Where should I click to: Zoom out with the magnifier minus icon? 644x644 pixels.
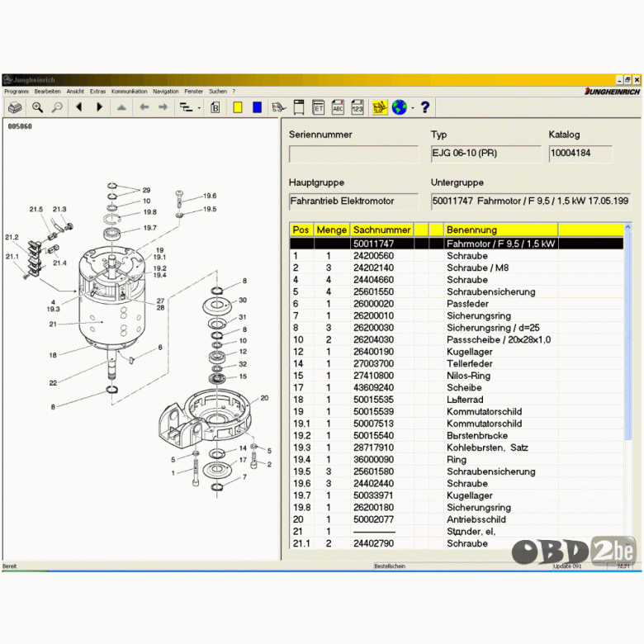tap(57, 107)
